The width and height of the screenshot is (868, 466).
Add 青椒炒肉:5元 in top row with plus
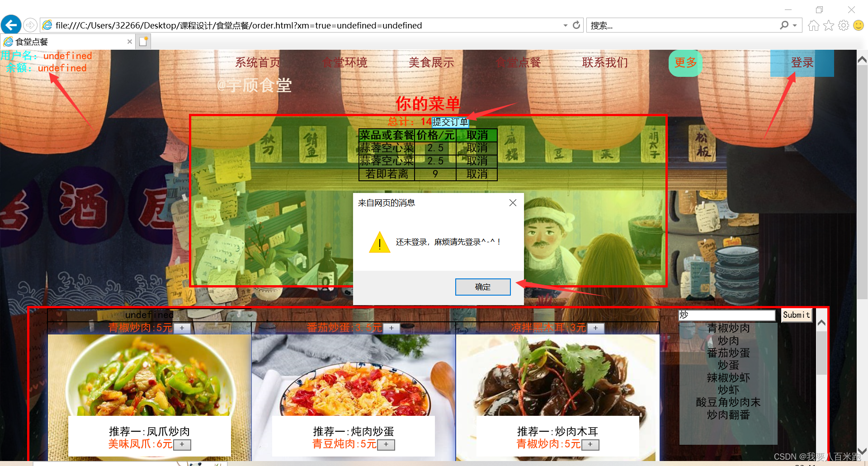(182, 328)
